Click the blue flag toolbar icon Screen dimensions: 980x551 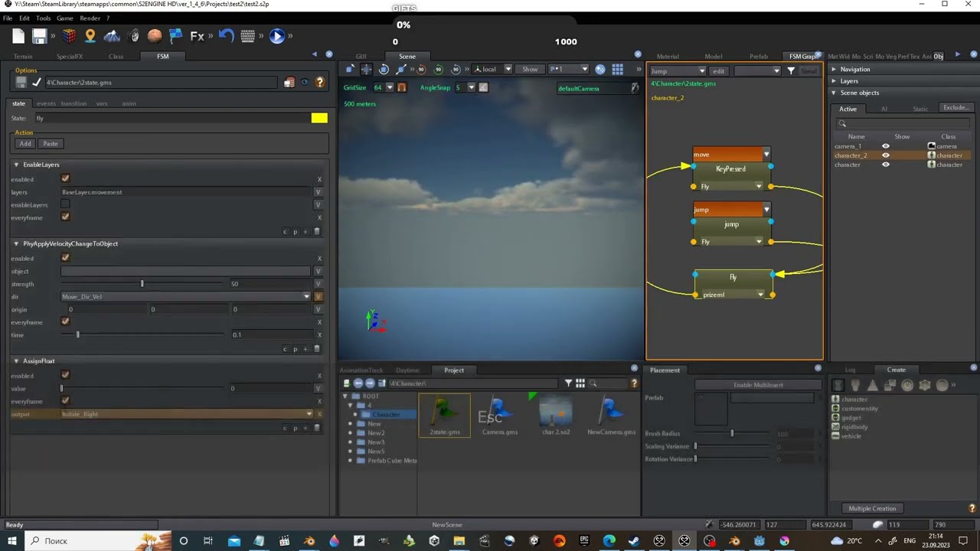[176, 36]
